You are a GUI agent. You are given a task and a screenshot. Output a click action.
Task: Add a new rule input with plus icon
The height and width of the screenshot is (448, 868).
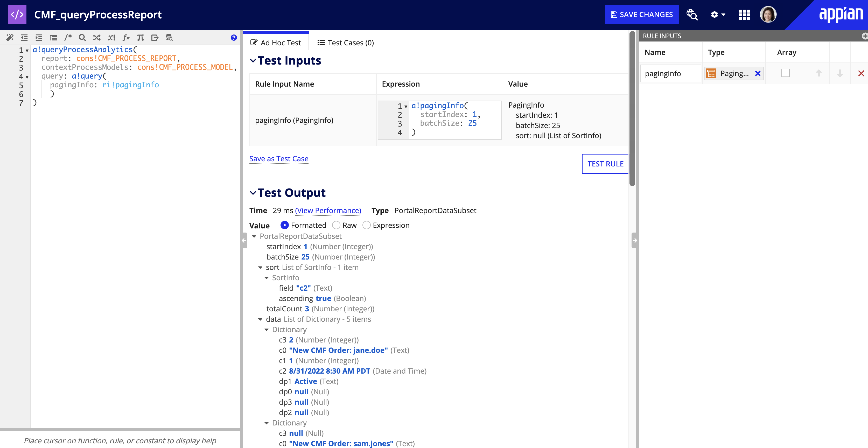coord(864,36)
